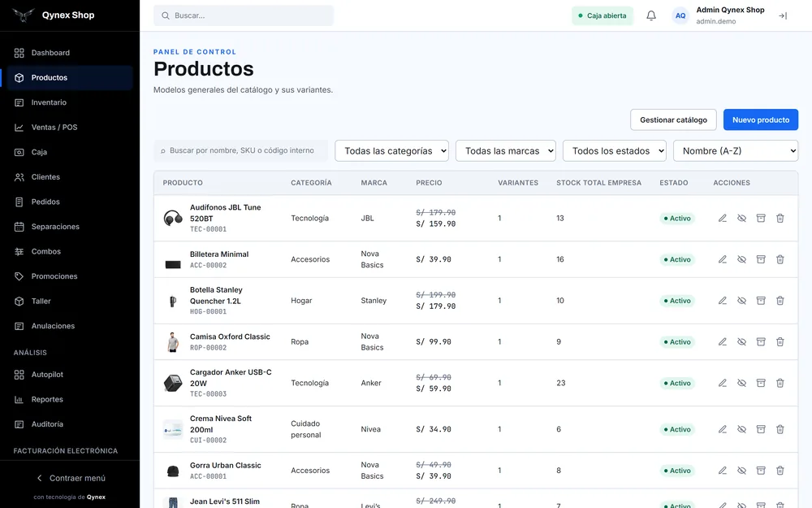Toggle visibility of Billetera Minimal

[741, 259]
